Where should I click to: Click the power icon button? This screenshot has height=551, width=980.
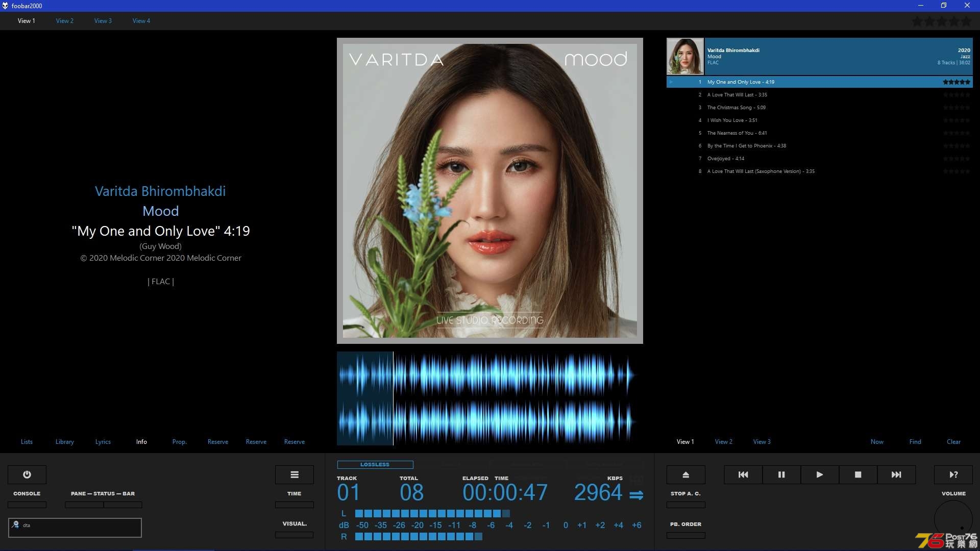[x=27, y=474]
